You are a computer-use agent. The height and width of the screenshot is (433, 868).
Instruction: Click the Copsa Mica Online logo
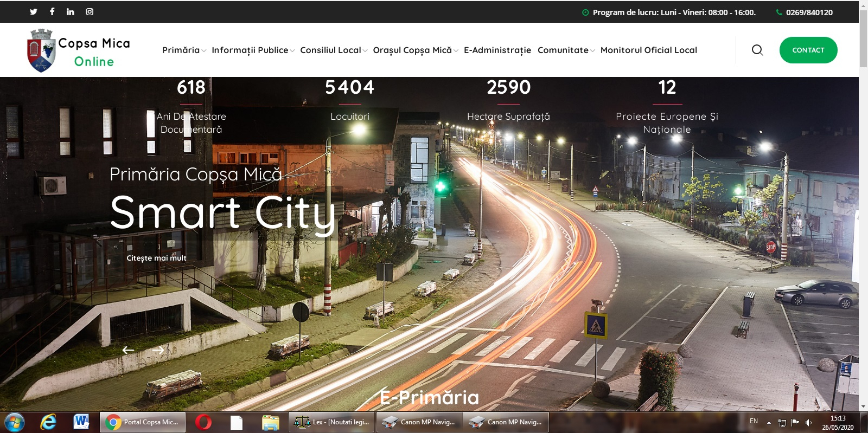(x=79, y=51)
